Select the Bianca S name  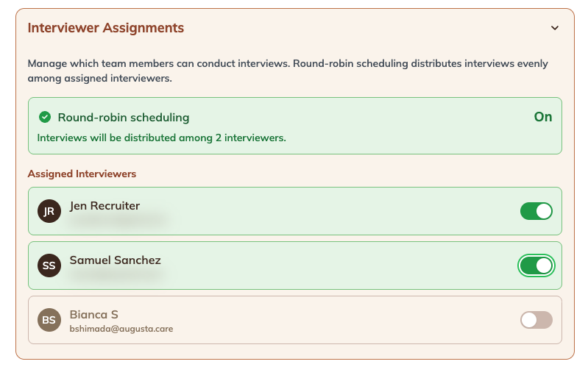[93, 314]
